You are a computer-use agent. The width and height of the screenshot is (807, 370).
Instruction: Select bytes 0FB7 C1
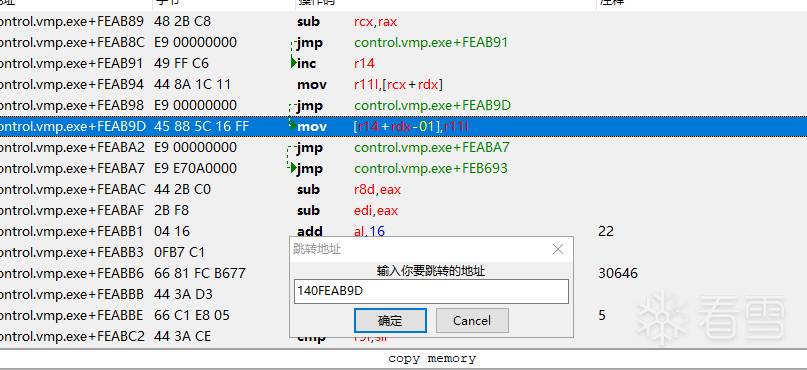coord(179,252)
